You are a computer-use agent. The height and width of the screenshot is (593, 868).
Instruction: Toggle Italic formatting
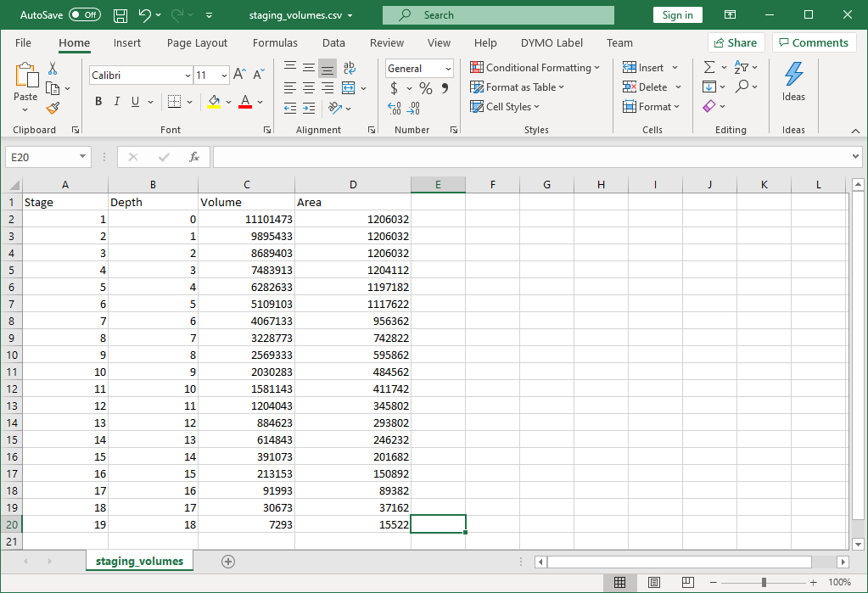point(116,101)
